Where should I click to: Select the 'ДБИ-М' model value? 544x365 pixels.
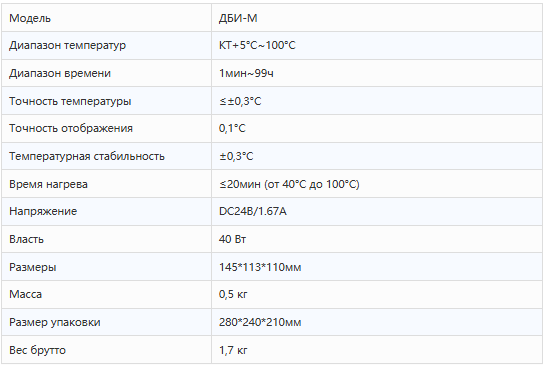pos(238,18)
